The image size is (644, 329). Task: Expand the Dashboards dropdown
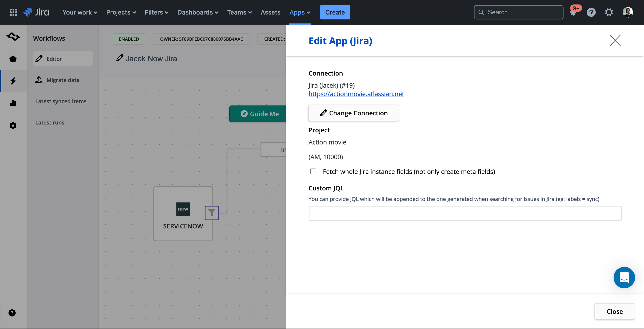coord(198,12)
